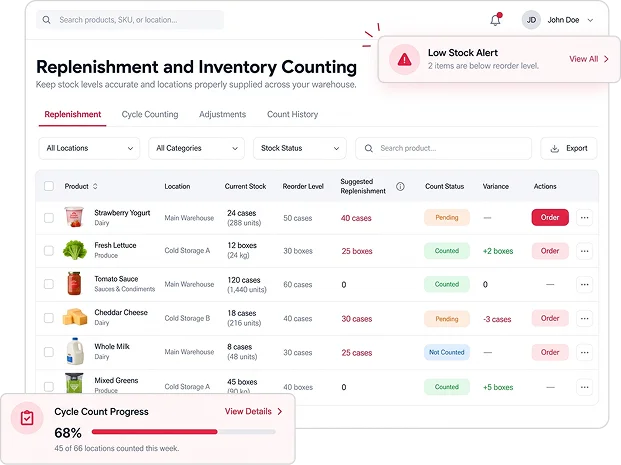Viewport: 621px width, 465px height.
Task: Click the "+2 boxes" variance value
Action: [498, 251]
